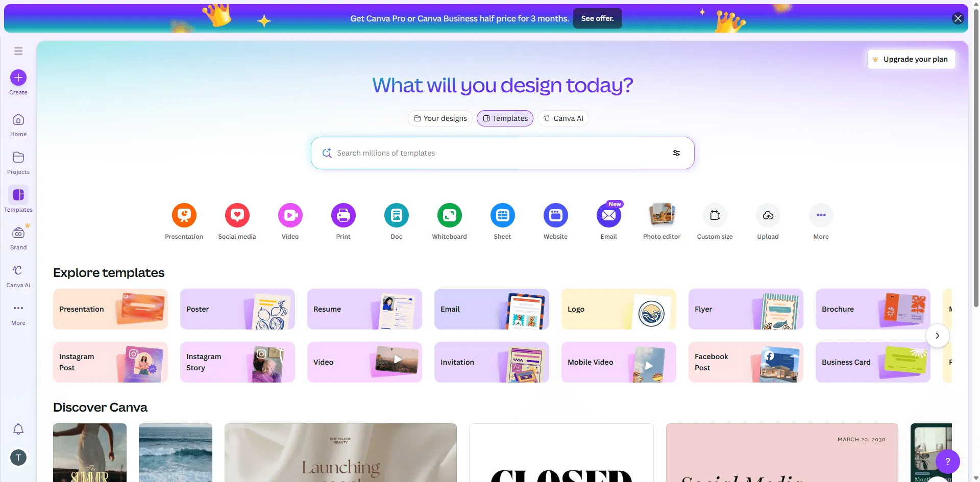Open the Presentation design type icon
The image size is (980, 482).
(x=184, y=215)
